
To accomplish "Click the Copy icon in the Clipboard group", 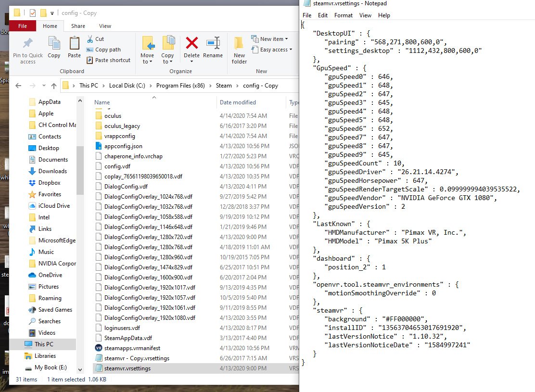I will (x=54, y=43).
